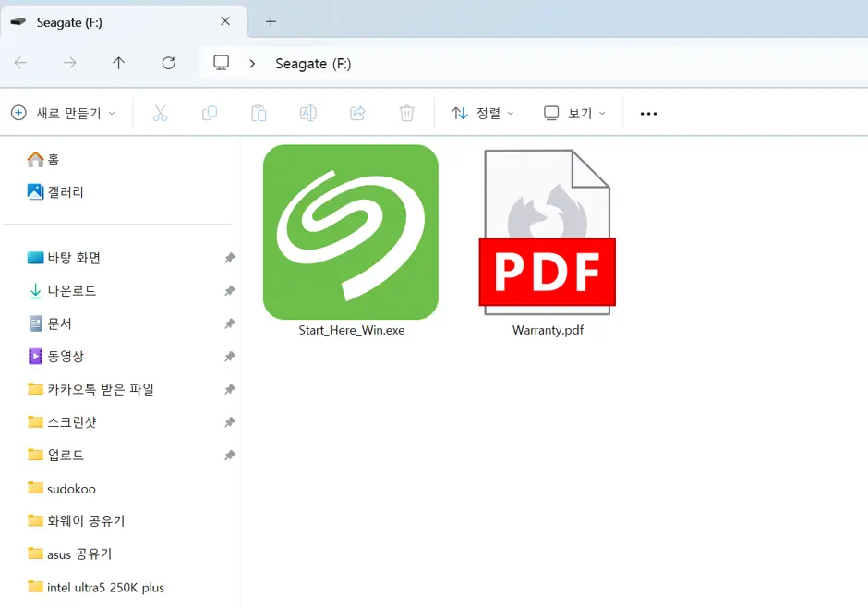Click the pin icon beside 카카오톡 받은 파일

click(x=230, y=390)
